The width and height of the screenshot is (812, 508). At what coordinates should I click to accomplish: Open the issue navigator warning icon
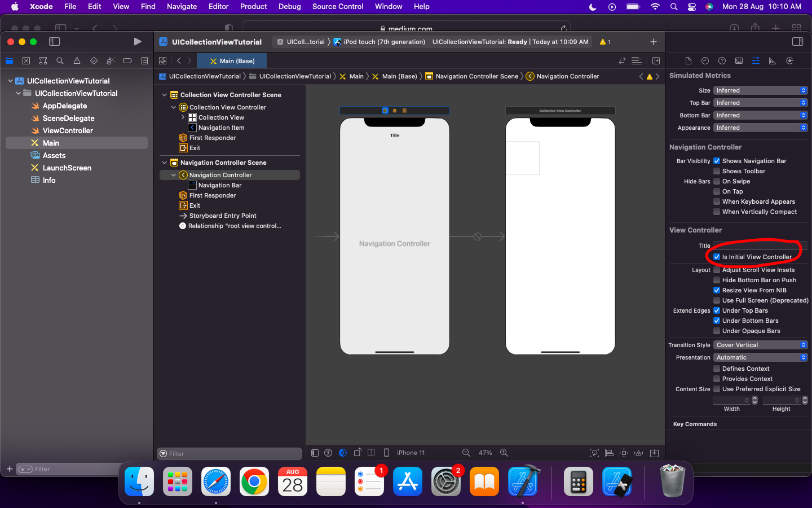click(x=77, y=61)
